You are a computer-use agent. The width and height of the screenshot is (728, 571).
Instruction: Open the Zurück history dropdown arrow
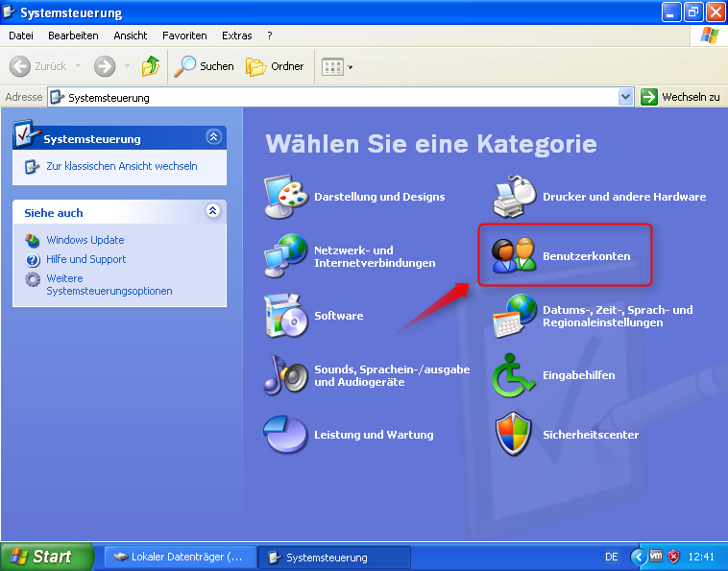point(78,66)
